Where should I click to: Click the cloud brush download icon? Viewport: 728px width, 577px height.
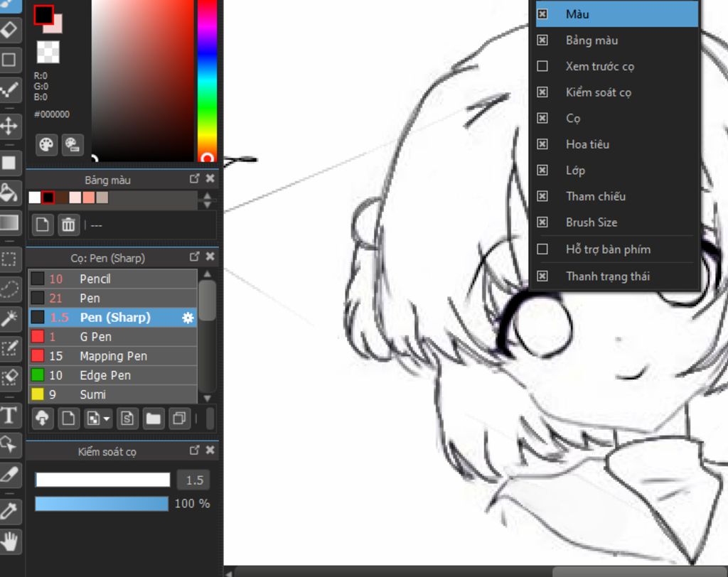click(x=43, y=419)
